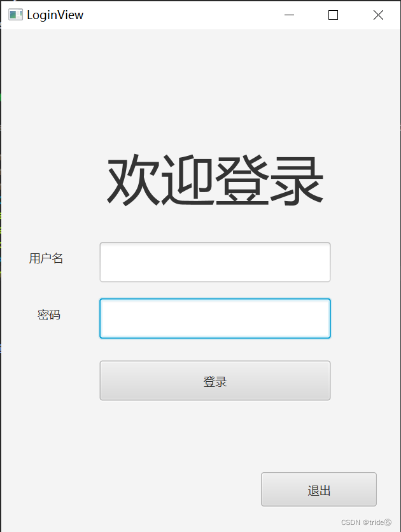The width and height of the screenshot is (401, 532).
Task: Click the 登 character in the heading
Action: tap(243, 180)
